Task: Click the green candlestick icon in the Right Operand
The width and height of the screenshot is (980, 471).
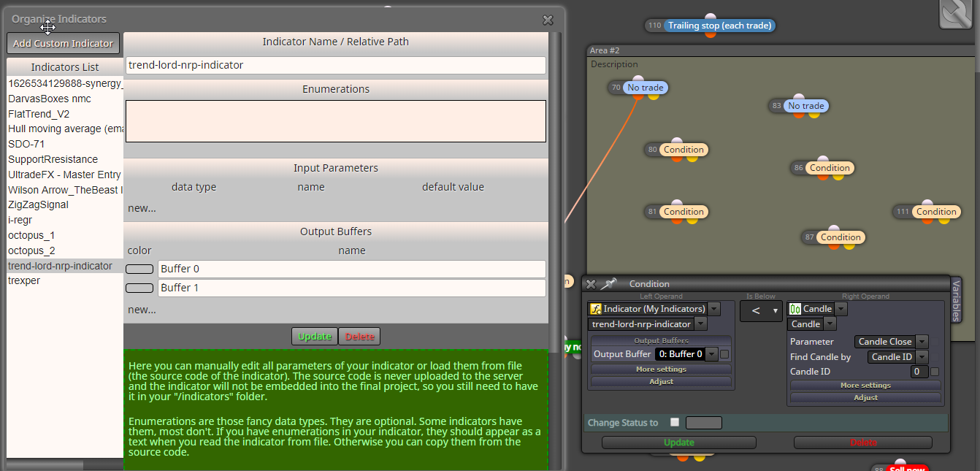Action: pos(795,309)
